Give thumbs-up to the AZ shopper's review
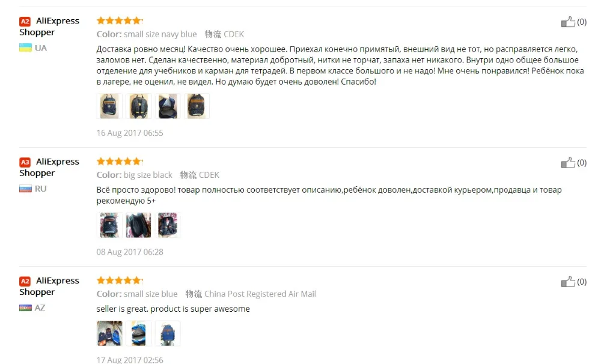 pos(568,282)
